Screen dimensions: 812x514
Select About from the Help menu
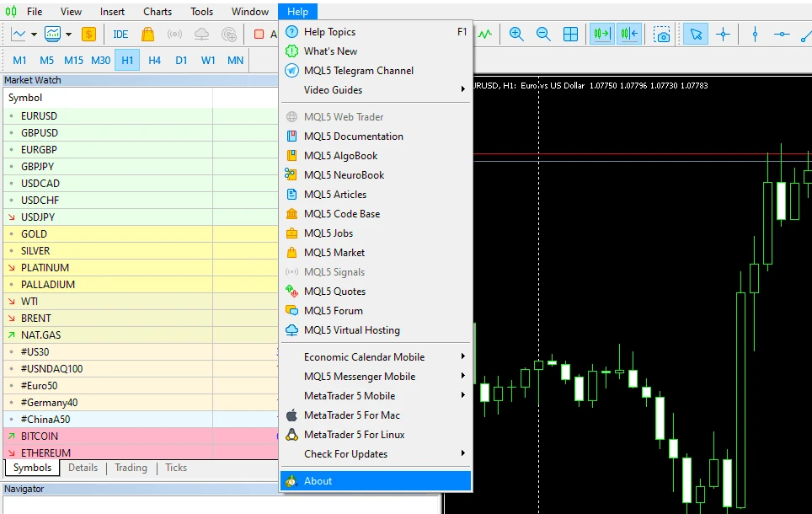pyautogui.click(x=318, y=481)
